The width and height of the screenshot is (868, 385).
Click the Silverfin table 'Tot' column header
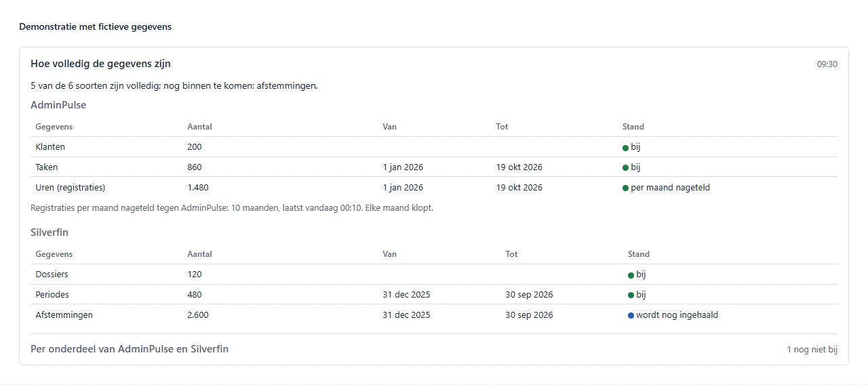[511, 254]
